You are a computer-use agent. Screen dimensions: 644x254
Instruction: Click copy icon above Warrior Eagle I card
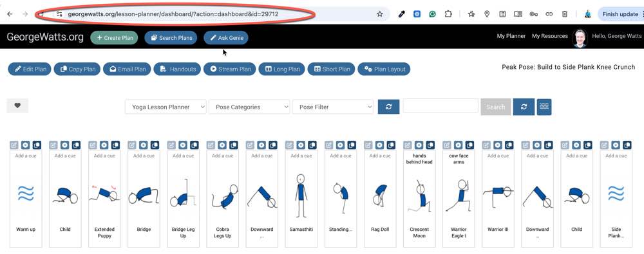coord(469,145)
